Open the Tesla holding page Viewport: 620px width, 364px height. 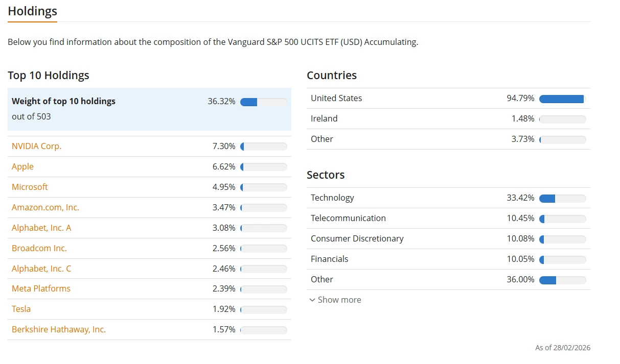point(21,309)
